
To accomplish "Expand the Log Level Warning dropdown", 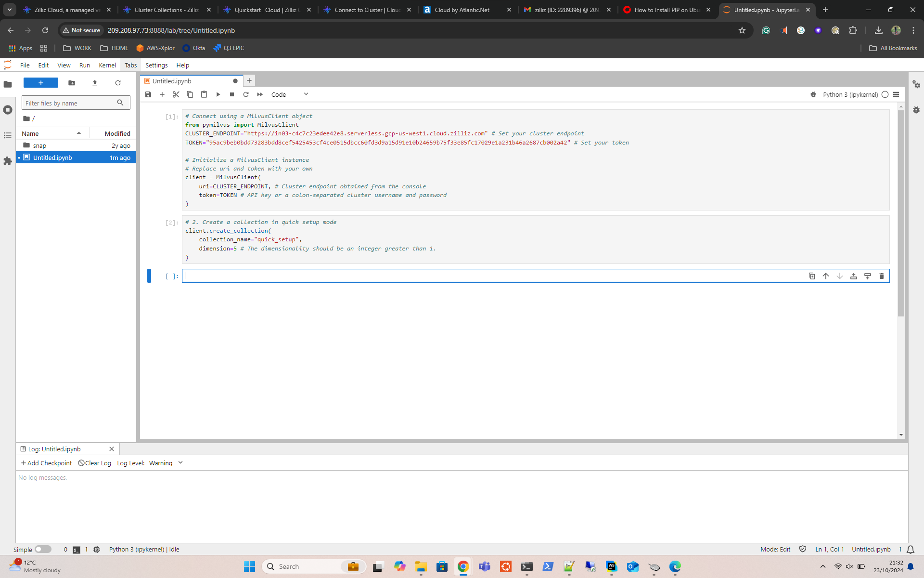I will tap(166, 463).
